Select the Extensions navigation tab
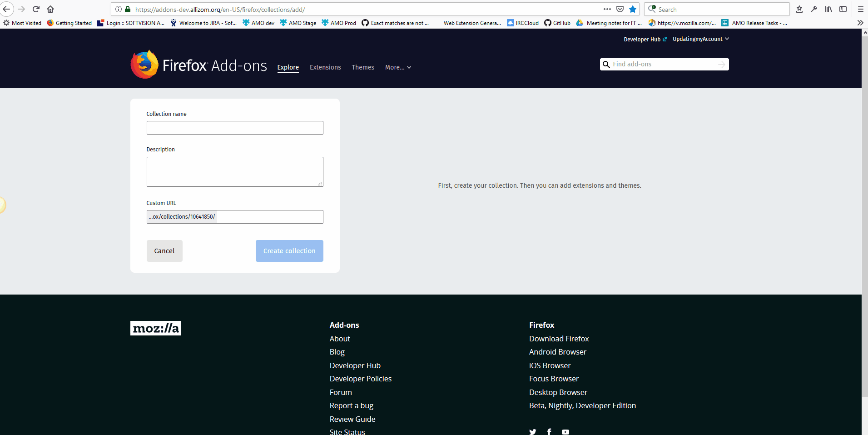 (x=325, y=67)
